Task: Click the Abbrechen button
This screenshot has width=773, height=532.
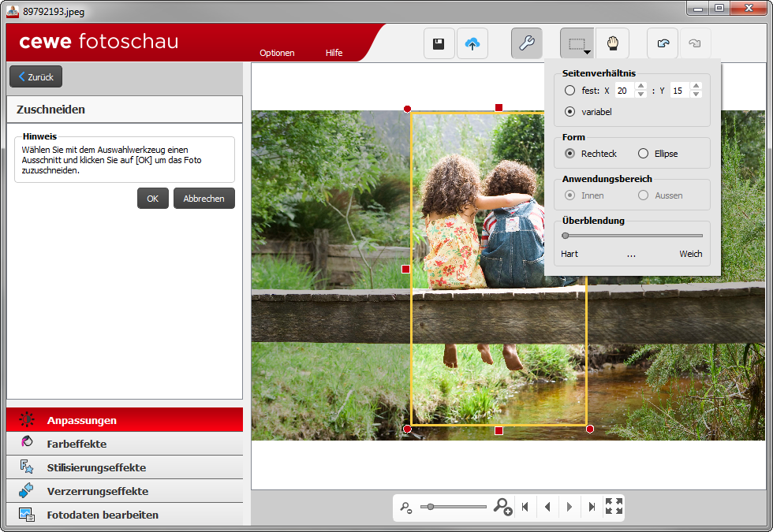Action: pyautogui.click(x=204, y=199)
